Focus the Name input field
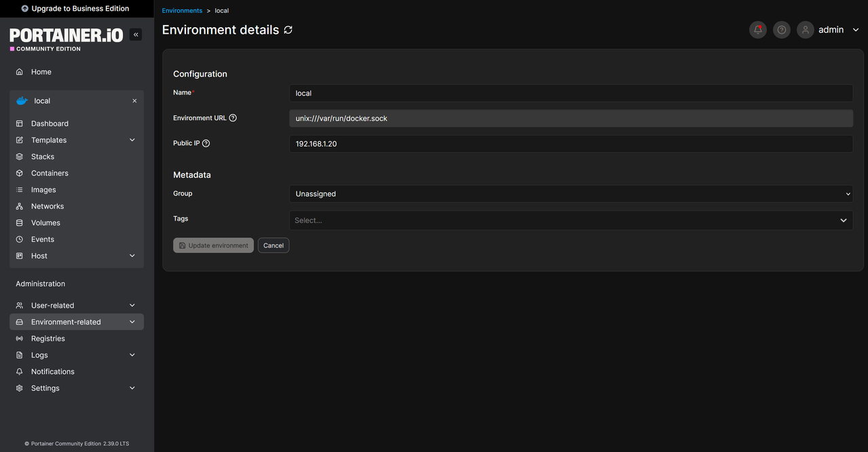This screenshot has height=452, width=868. pos(571,93)
